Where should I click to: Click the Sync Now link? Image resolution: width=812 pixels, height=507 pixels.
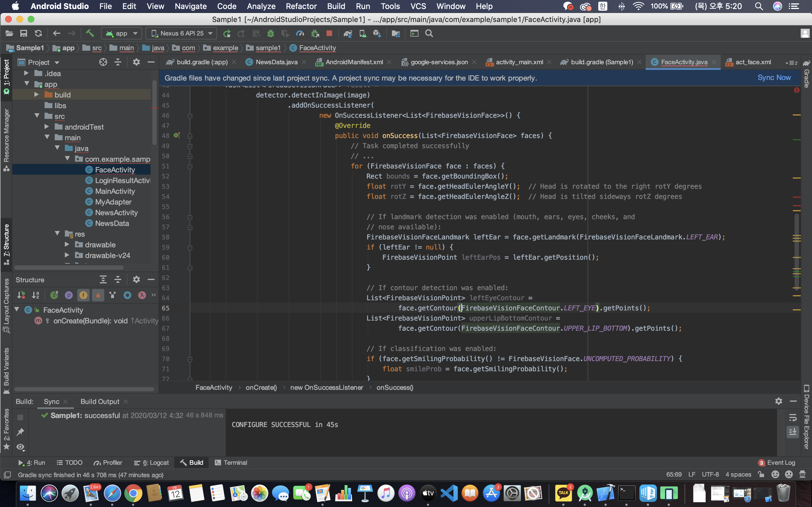coord(774,78)
